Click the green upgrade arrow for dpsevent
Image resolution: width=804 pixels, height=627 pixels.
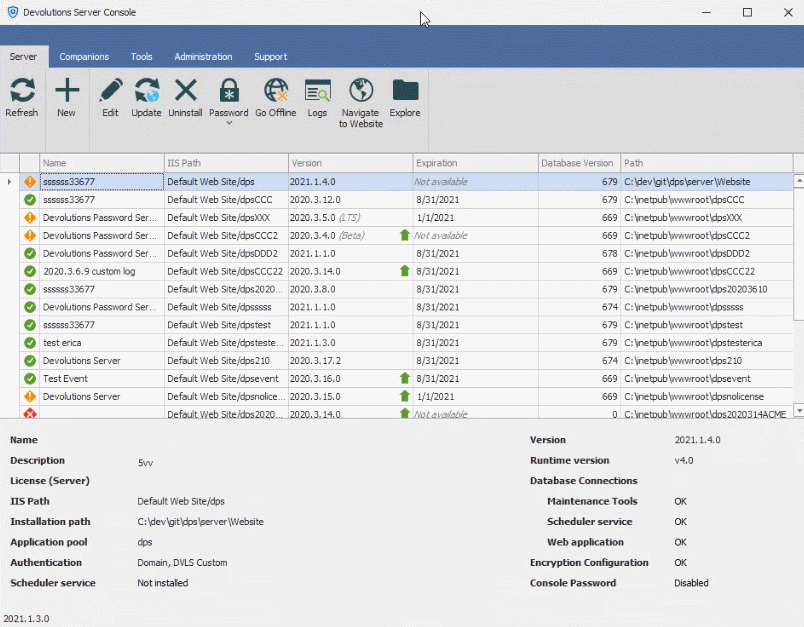404,379
